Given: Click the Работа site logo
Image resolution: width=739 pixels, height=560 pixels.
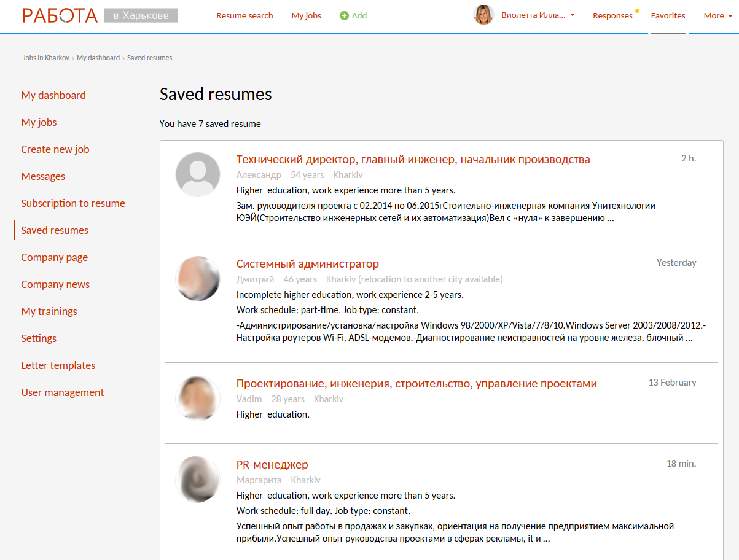Looking at the screenshot, I should 60,15.
